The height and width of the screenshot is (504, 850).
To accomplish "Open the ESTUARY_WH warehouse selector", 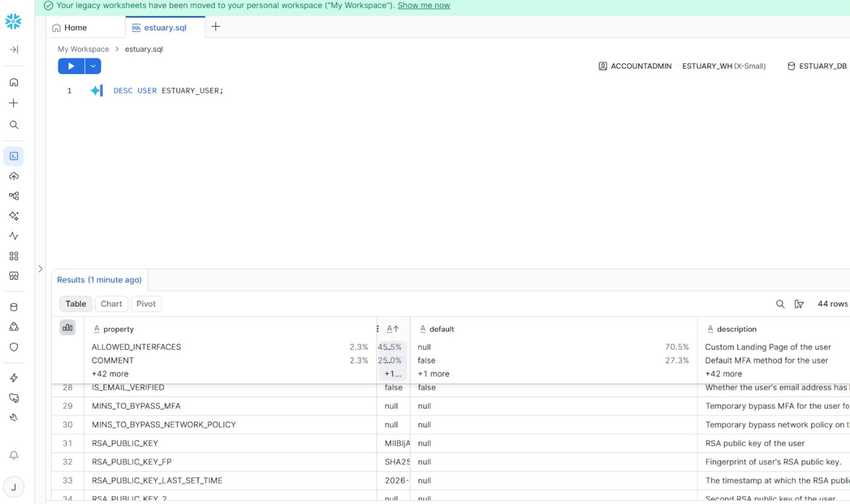I will (724, 66).
